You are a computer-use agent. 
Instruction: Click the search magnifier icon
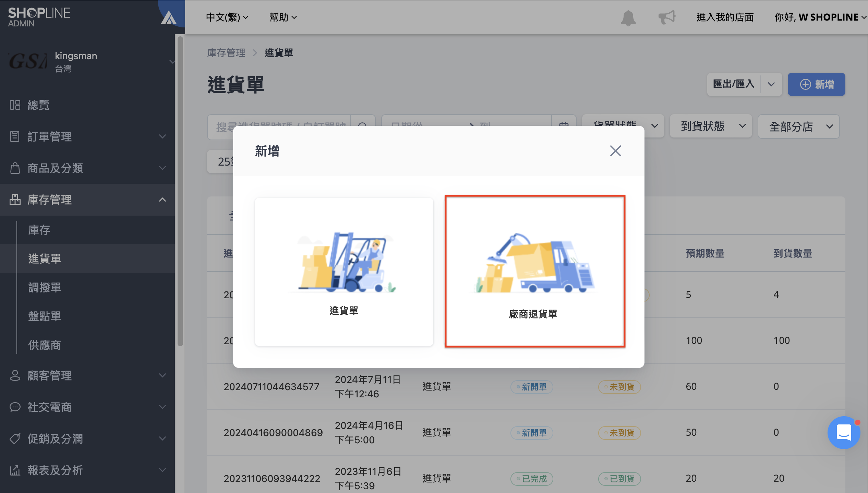point(363,126)
